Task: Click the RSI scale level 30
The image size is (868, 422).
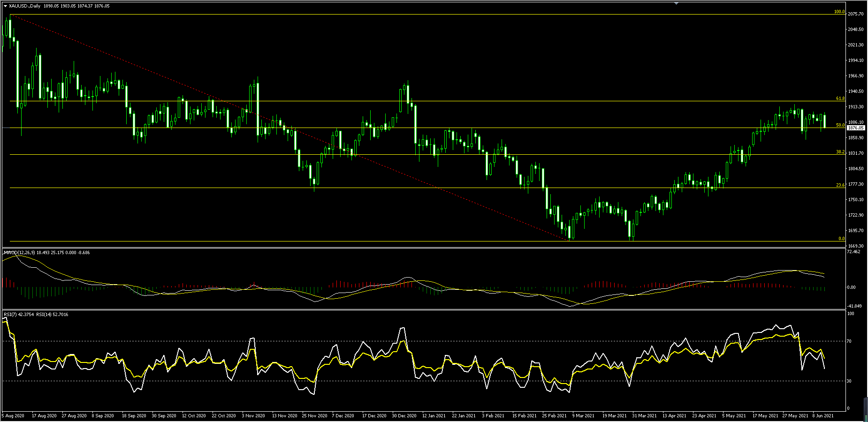Action: (850, 381)
